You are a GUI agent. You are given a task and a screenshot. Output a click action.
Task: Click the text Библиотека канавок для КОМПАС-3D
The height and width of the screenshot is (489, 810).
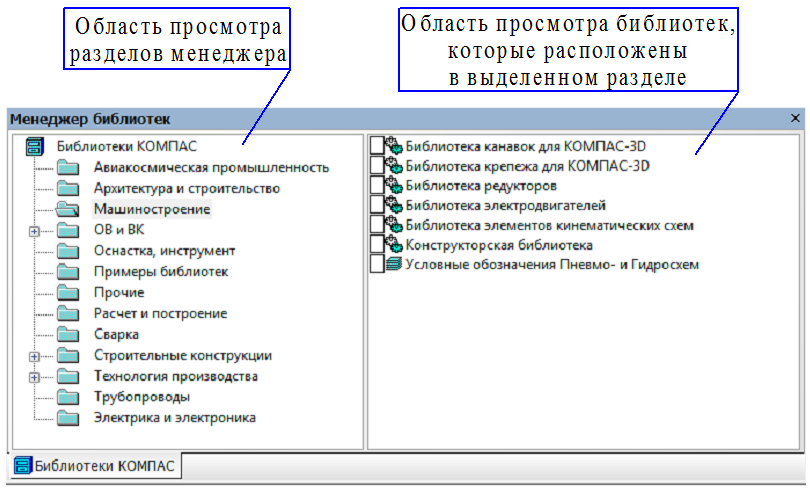pyautogui.click(x=525, y=146)
